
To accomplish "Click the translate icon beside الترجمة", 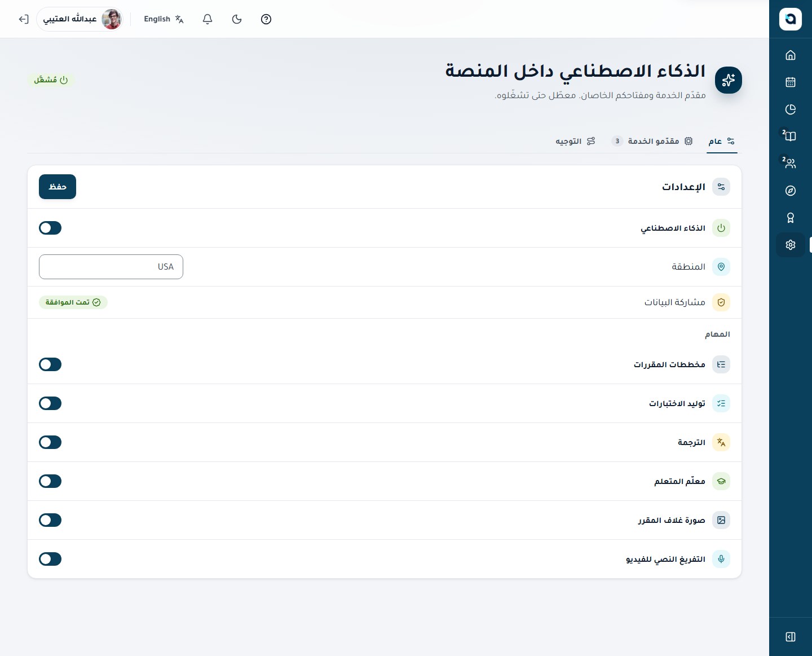I will 721,442.
